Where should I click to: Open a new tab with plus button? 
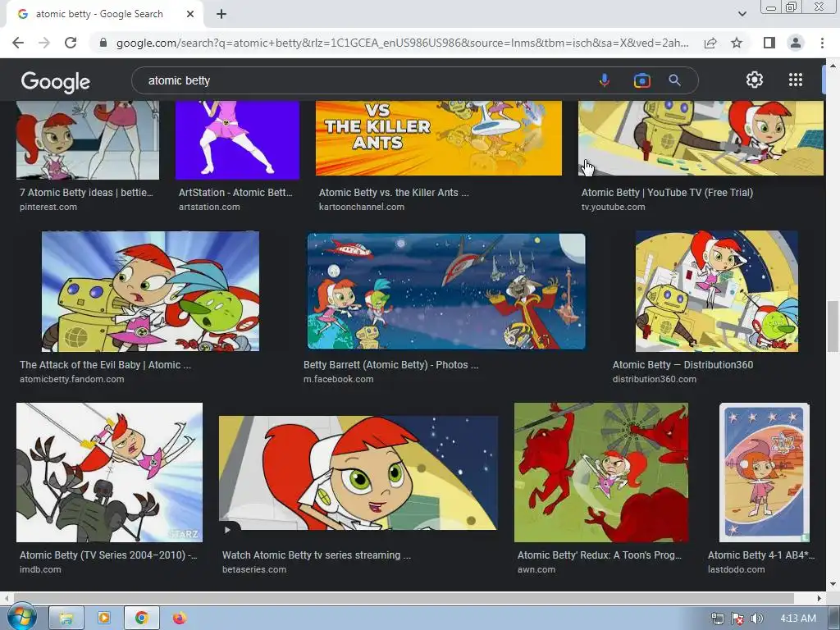click(221, 14)
